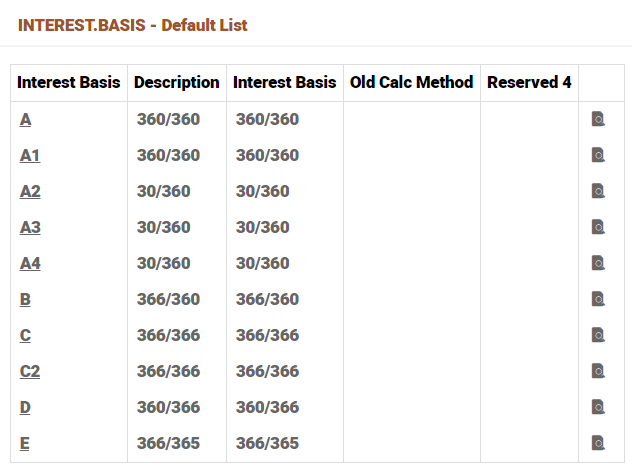Click the view record icon for row A

598,119
